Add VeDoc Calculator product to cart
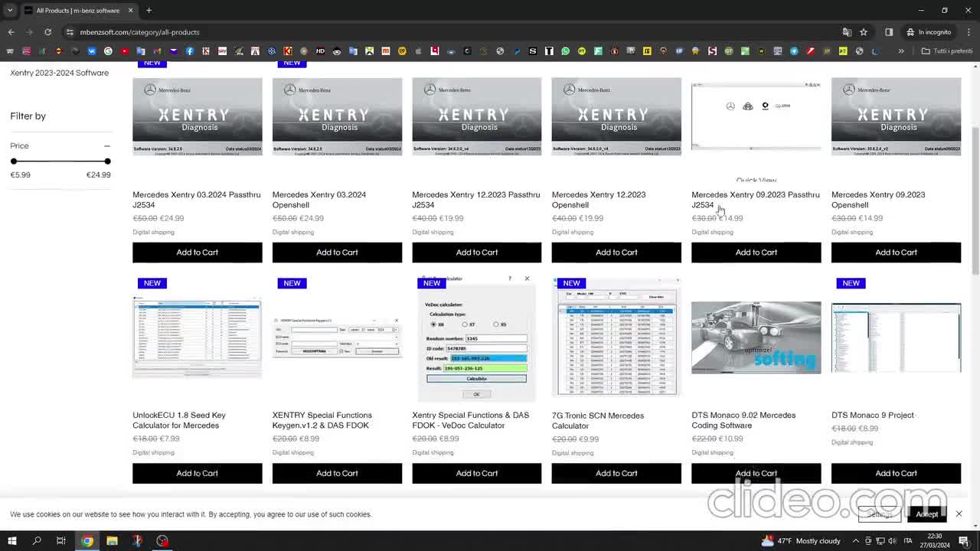This screenshot has width=980, height=551. coord(477,473)
